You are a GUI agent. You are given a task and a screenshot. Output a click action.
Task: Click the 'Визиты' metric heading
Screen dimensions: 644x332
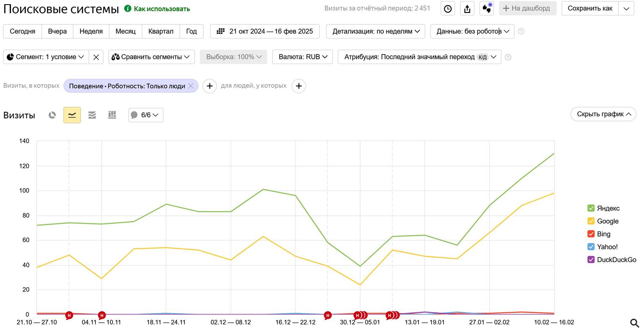(19, 115)
